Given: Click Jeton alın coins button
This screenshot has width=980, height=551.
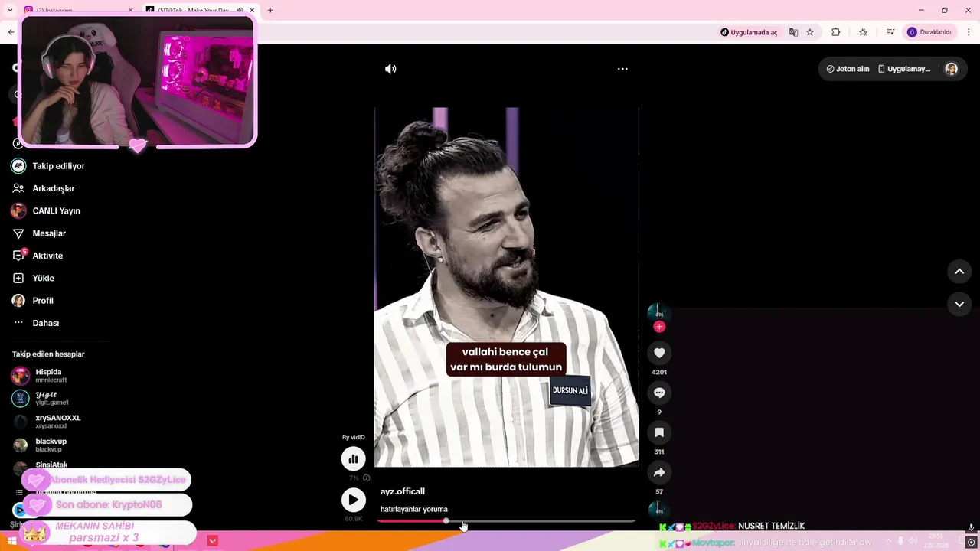Looking at the screenshot, I should (x=848, y=69).
